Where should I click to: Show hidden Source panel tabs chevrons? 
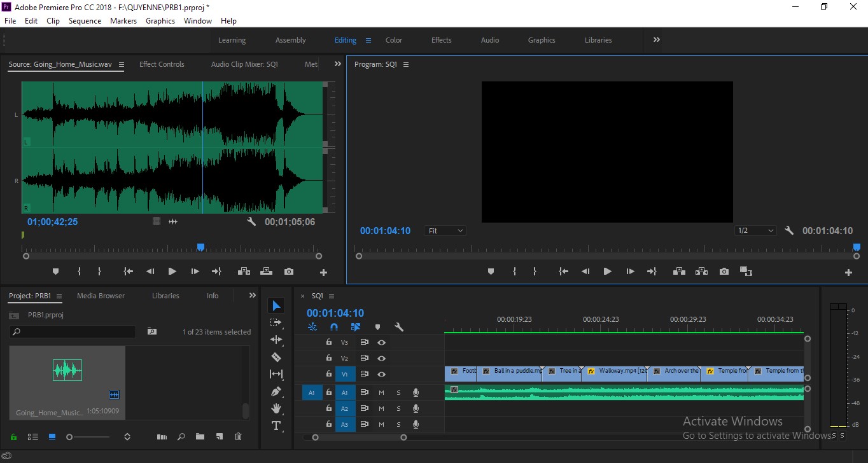(338, 64)
